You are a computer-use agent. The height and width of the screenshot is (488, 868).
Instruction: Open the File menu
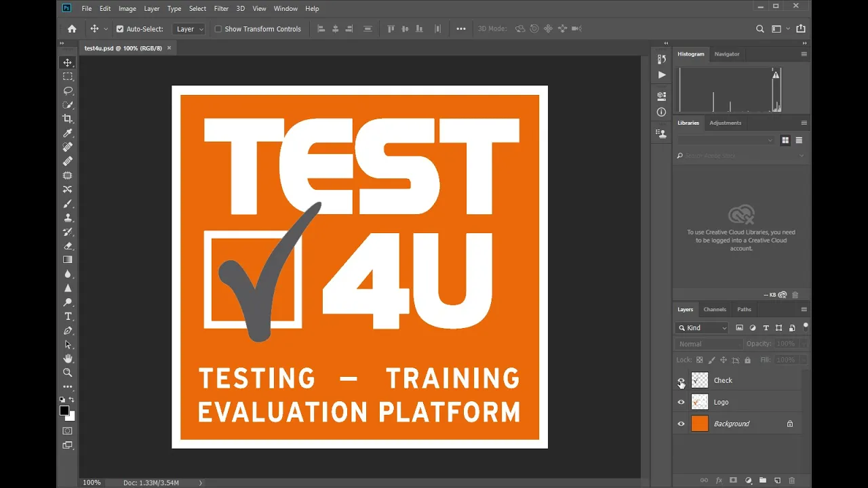[87, 8]
